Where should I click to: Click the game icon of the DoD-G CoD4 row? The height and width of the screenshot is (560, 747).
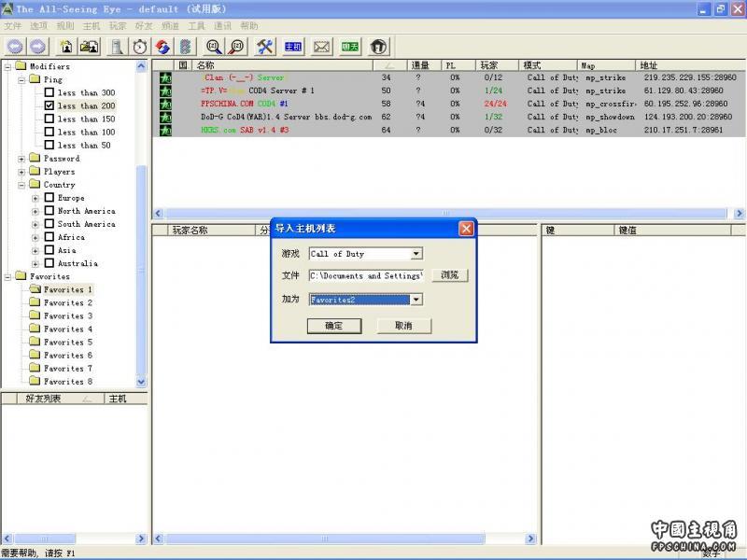(165, 117)
